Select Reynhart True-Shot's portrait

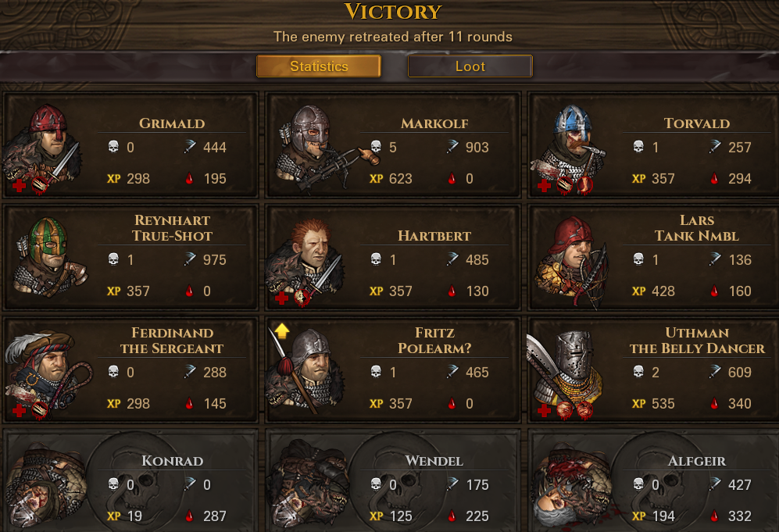50,257
